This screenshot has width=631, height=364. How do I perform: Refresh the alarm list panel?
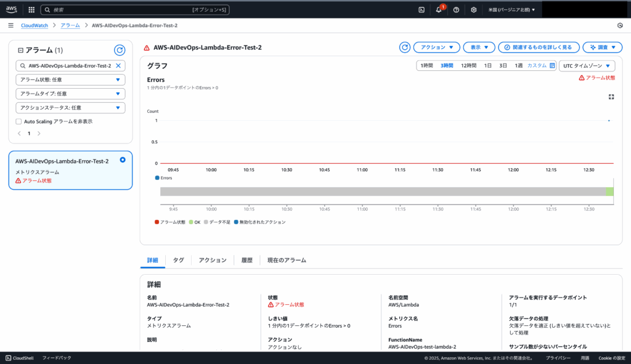coord(120,51)
